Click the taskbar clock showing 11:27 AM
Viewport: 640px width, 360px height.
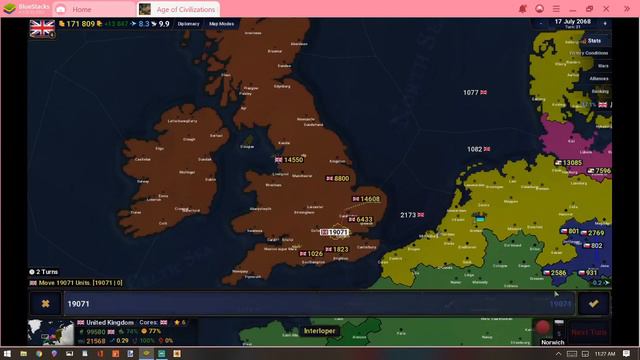click(x=605, y=353)
